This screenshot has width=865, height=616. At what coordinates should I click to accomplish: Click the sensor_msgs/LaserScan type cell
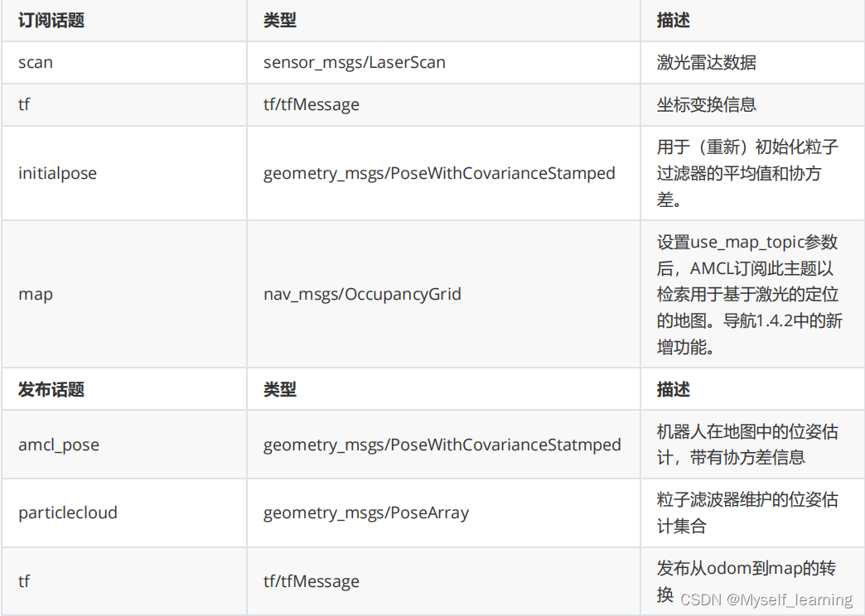point(443,62)
